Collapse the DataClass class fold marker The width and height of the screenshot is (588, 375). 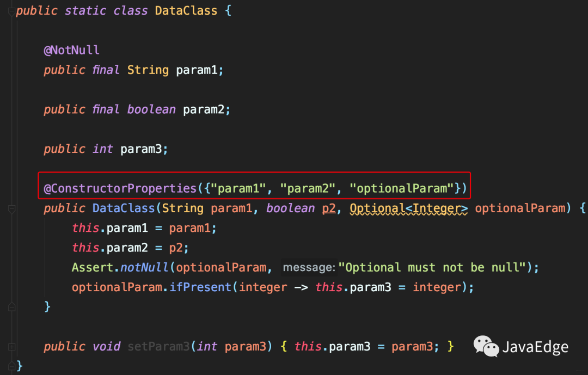11,11
